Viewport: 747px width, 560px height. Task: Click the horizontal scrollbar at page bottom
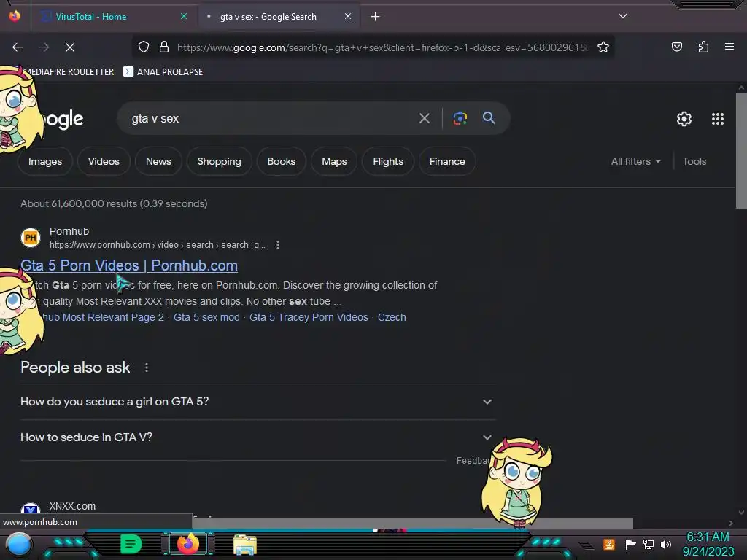tap(413, 523)
